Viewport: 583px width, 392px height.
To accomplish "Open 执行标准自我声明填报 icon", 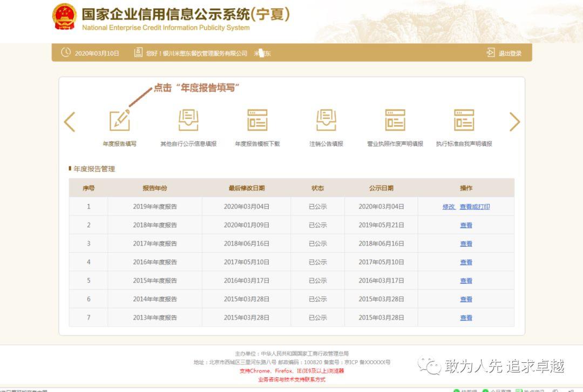I will coord(464,120).
